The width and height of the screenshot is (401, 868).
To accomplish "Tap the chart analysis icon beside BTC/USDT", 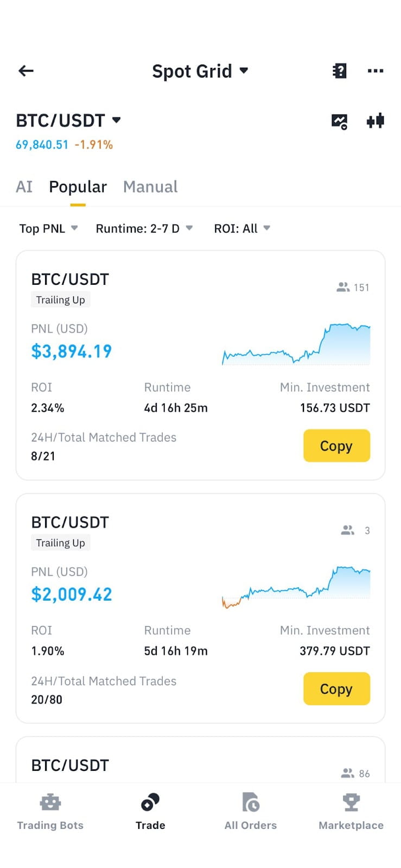I will tap(339, 121).
